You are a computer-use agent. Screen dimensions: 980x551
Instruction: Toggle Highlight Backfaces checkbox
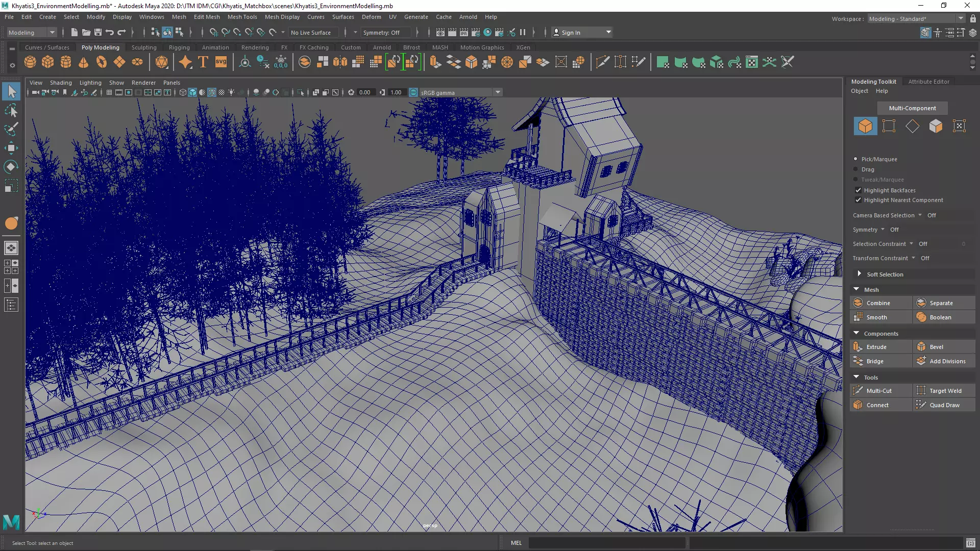point(858,190)
